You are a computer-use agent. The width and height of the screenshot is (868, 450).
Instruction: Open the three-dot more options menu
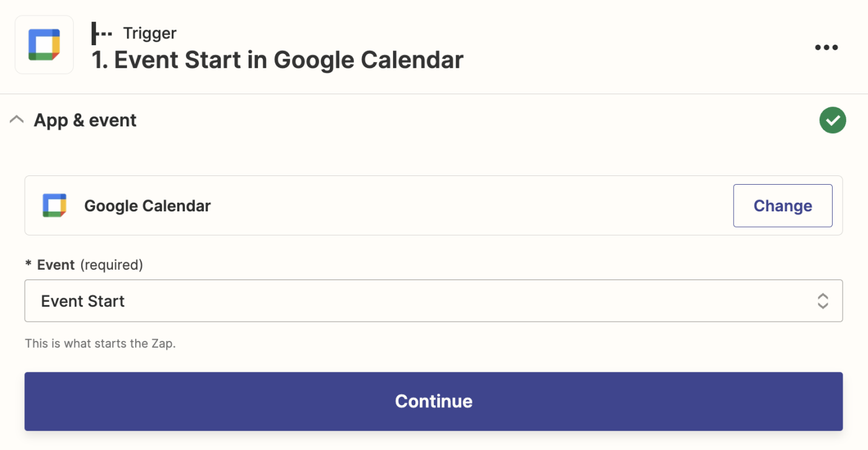click(x=826, y=48)
